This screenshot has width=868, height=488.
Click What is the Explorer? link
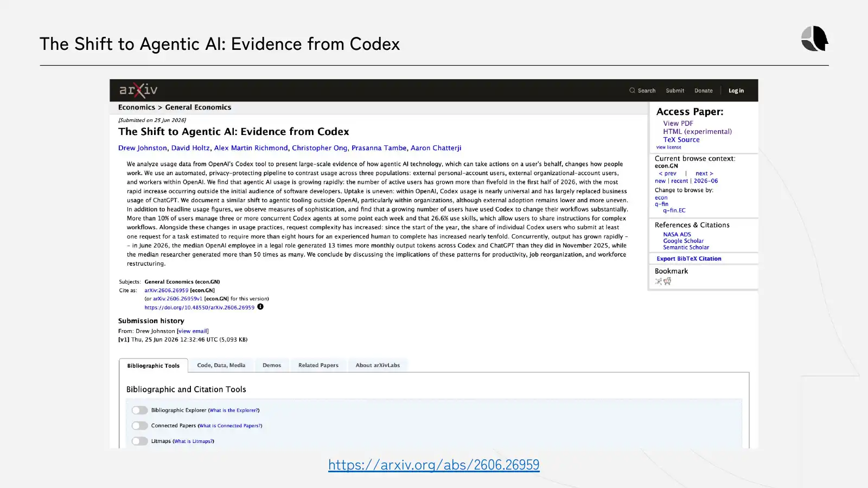click(234, 410)
